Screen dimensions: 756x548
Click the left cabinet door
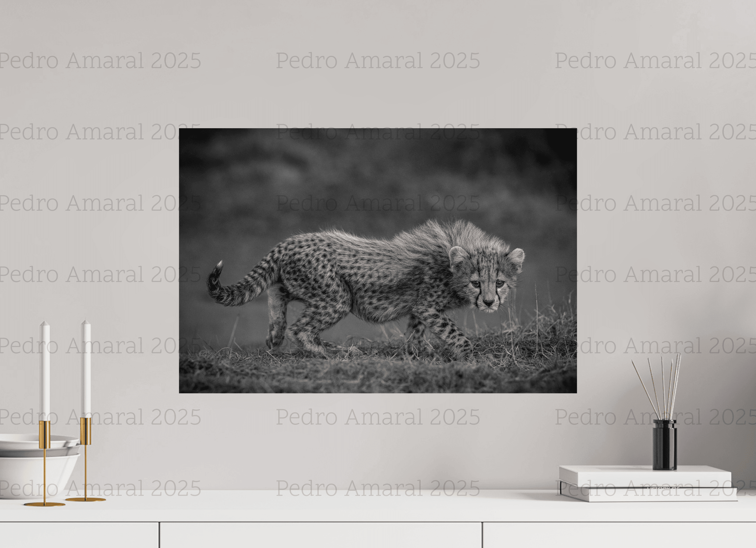pos(79,535)
